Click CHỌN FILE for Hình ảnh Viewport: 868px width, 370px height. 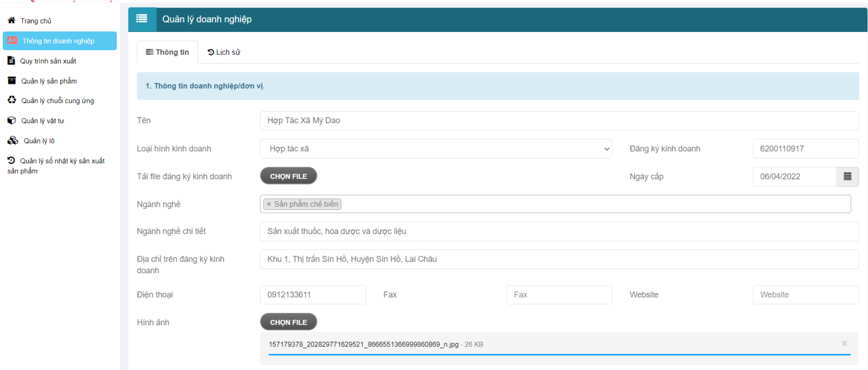tap(289, 322)
